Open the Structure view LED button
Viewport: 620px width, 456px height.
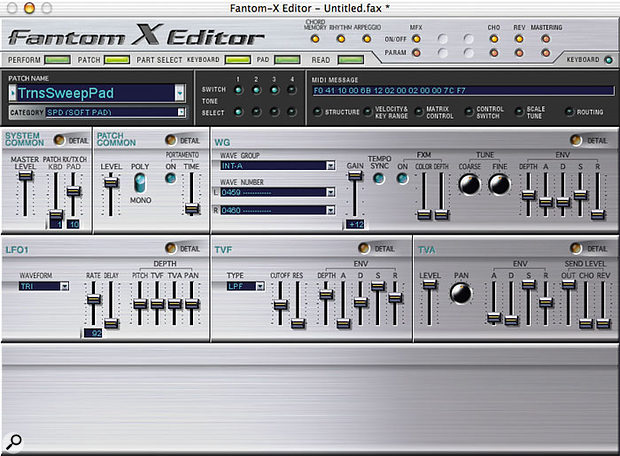point(318,112)
